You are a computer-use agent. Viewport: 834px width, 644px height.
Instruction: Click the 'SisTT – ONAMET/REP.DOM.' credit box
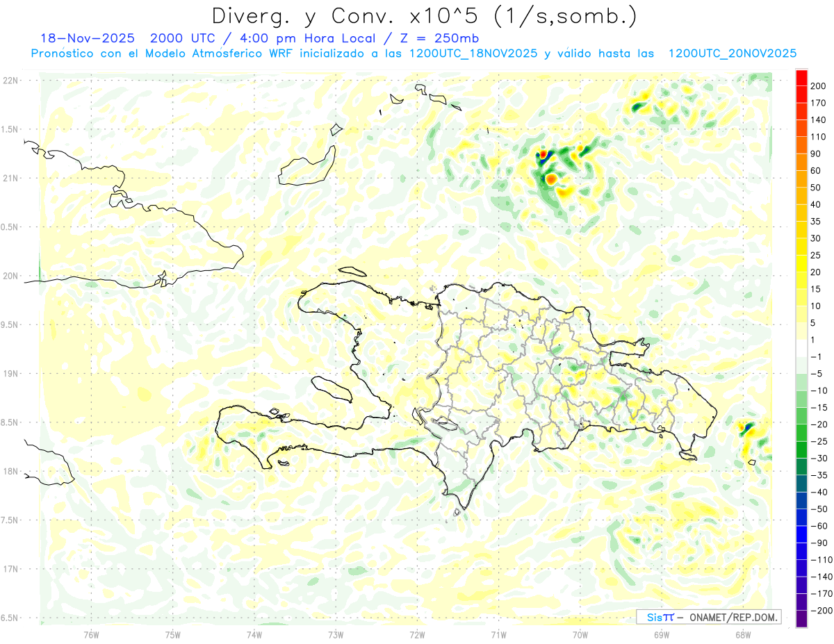pyautogui.click(x=708, y=617)
